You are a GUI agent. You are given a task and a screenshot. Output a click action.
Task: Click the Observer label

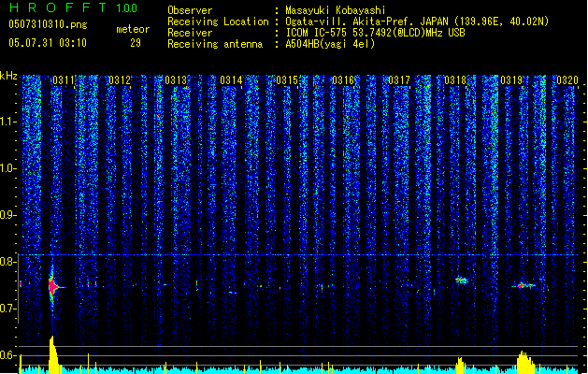(x=190, y=10)
